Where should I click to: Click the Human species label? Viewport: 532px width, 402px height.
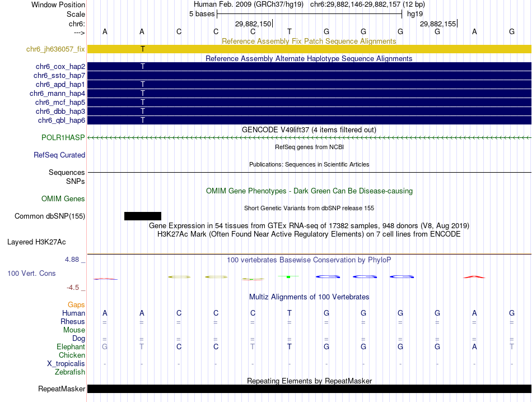pyautogui.click(x=73, y=313)
